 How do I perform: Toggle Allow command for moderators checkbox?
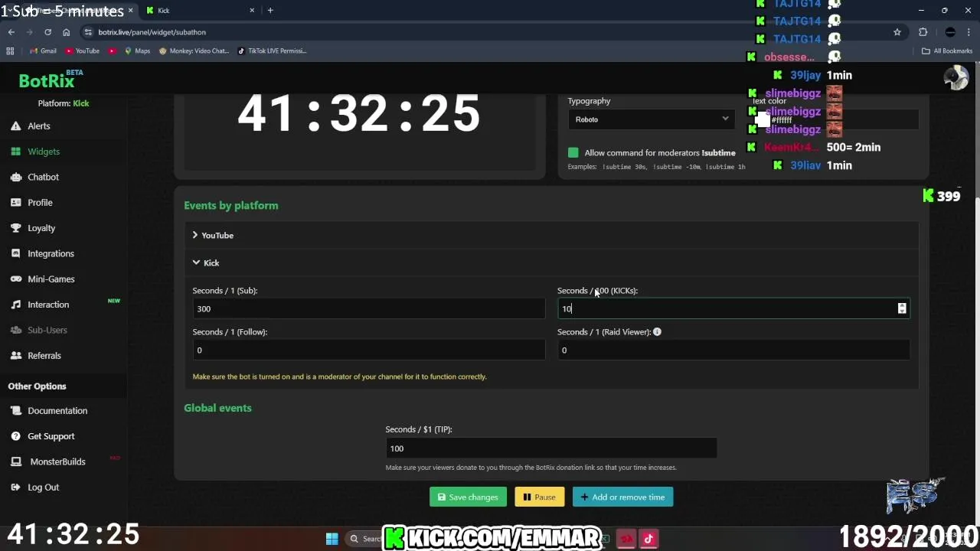573,152
